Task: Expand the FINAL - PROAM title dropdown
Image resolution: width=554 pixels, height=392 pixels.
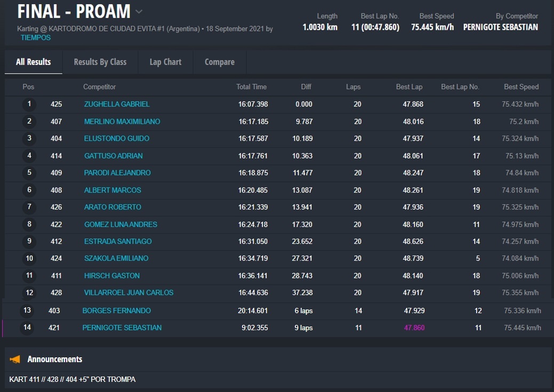Action: coord(139,12)
